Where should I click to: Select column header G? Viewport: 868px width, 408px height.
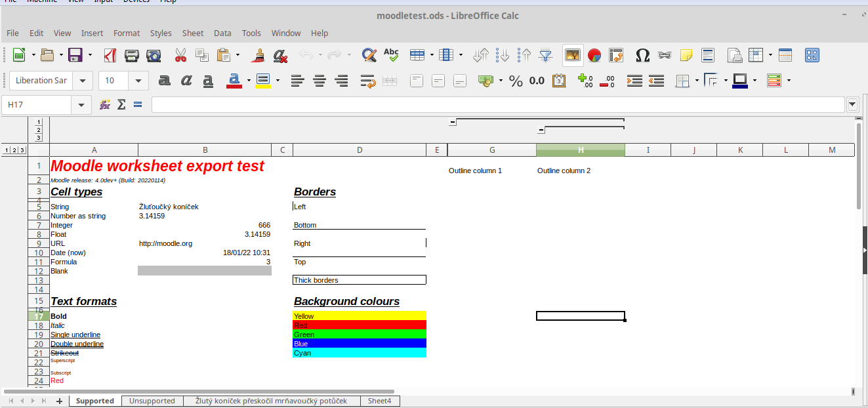pyautogui.click(x=492, y=150)
